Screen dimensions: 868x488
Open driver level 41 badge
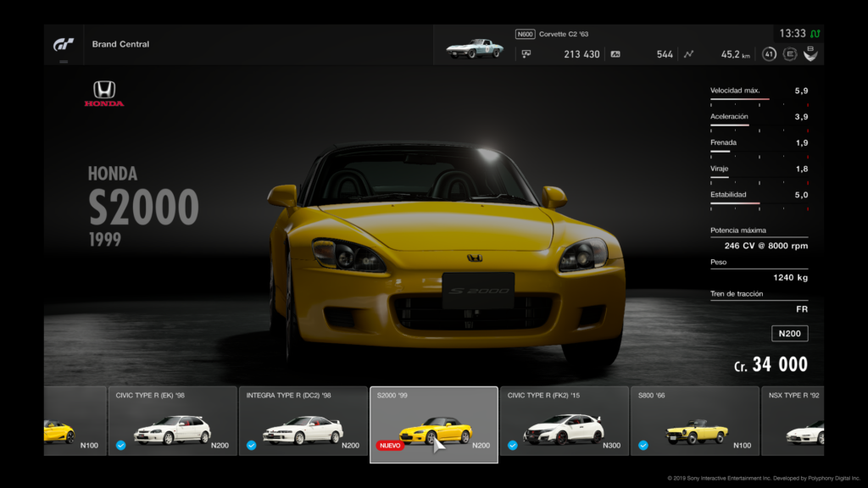point(769,53)
